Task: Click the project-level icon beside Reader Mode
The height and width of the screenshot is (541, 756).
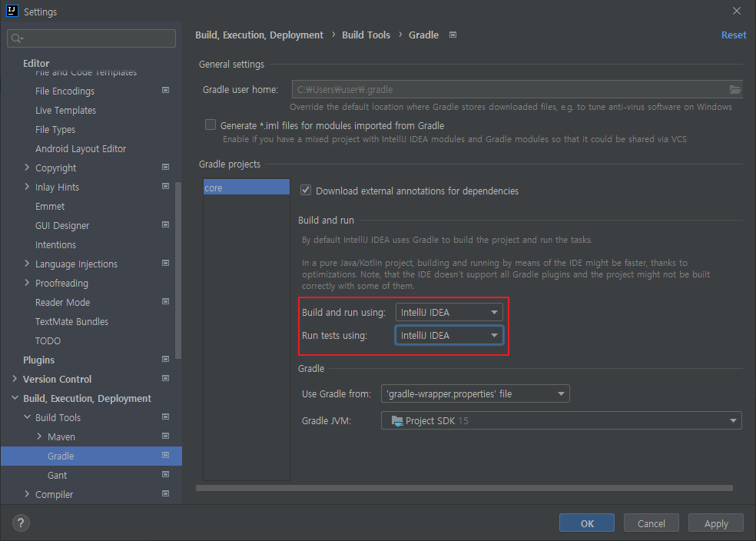Action: (x=165, y=301)
